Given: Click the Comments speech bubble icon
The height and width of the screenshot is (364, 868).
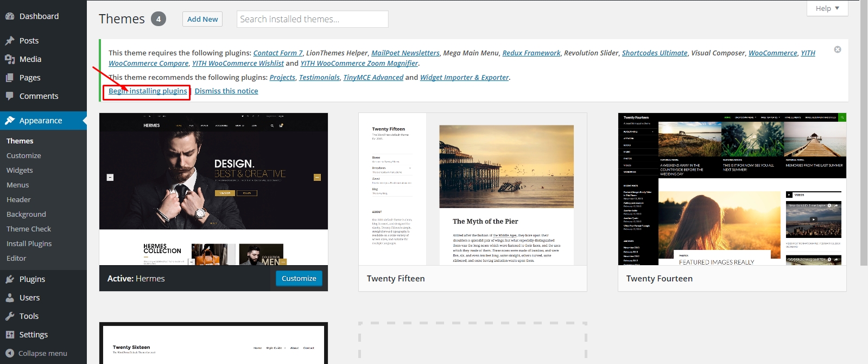Looking at the screenshot, I should point(10,96).
